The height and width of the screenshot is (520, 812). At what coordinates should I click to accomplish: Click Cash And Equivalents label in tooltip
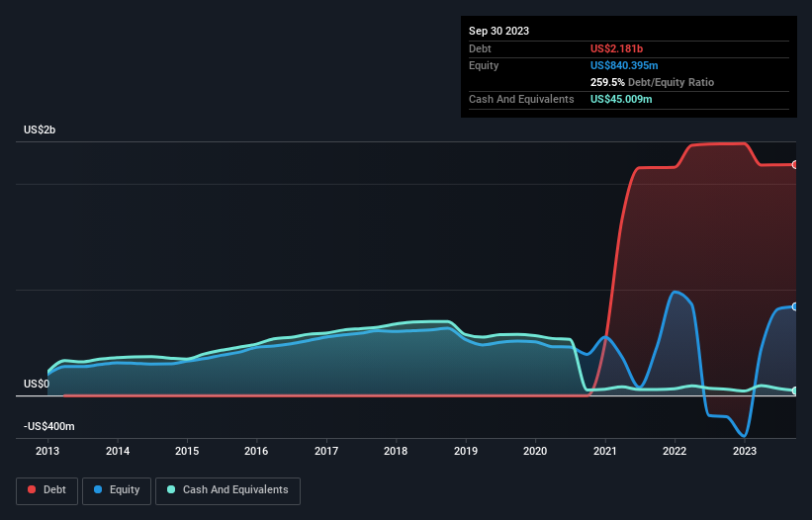click(521, 99)
